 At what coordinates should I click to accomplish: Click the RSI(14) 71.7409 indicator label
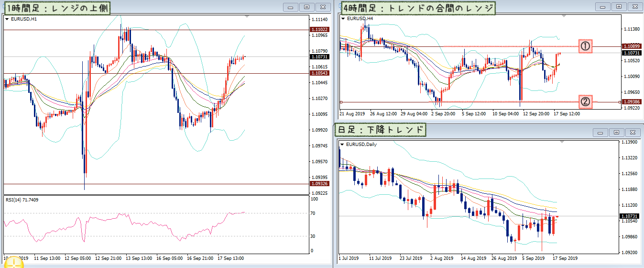tap(22, 200)
